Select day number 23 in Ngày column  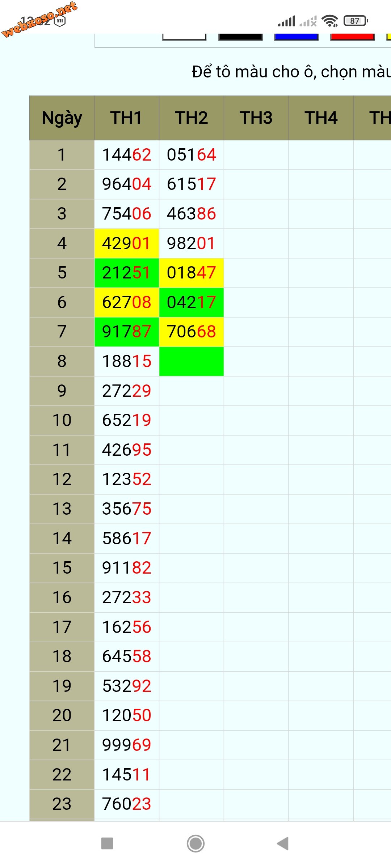pyautogui.click(x=62, y=804)
